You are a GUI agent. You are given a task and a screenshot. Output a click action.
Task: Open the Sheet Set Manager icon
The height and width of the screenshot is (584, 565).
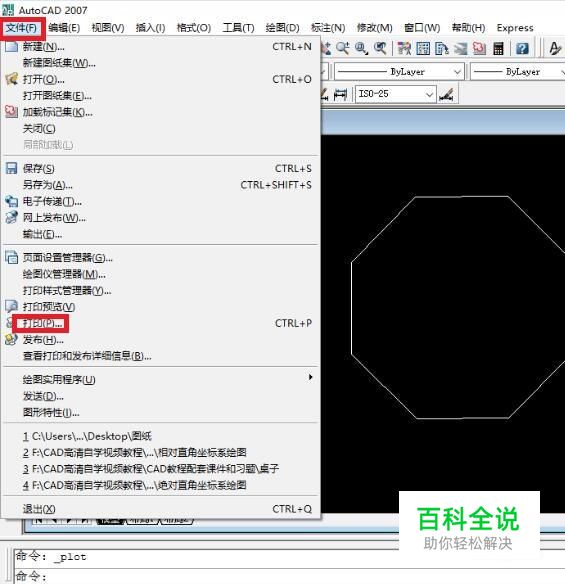pyautogui.click(x=460, y=48)
